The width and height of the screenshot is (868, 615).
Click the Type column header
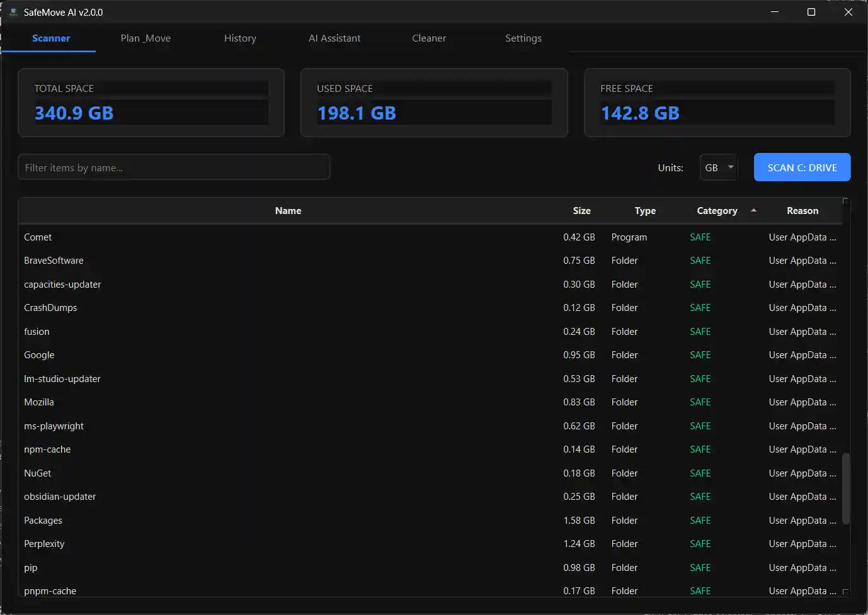pyautogui.click(x=645, y=211)
